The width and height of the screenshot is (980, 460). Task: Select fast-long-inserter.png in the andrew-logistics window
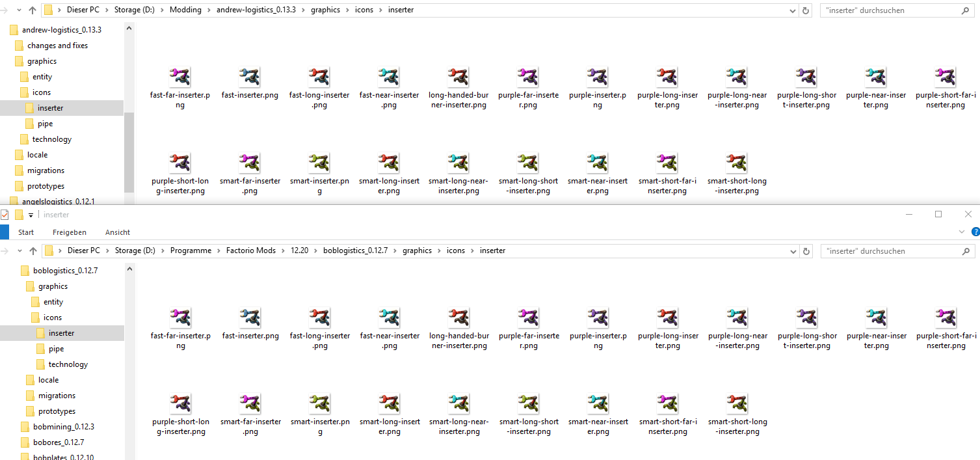pyautogui.click(x=319, y=88)
